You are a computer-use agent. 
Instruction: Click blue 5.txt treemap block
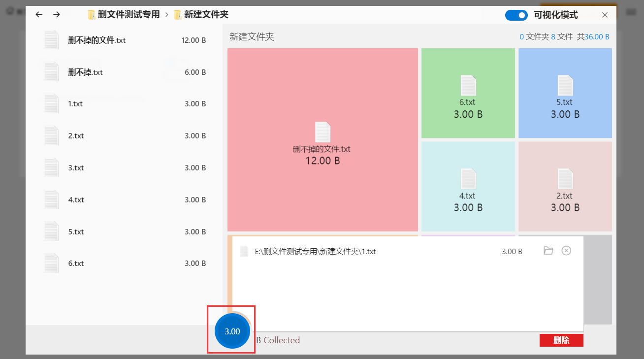565,93
